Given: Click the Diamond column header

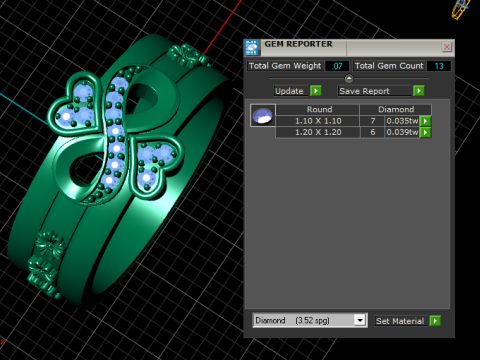Looking at the screenshot, I should (x=396, y=109).
